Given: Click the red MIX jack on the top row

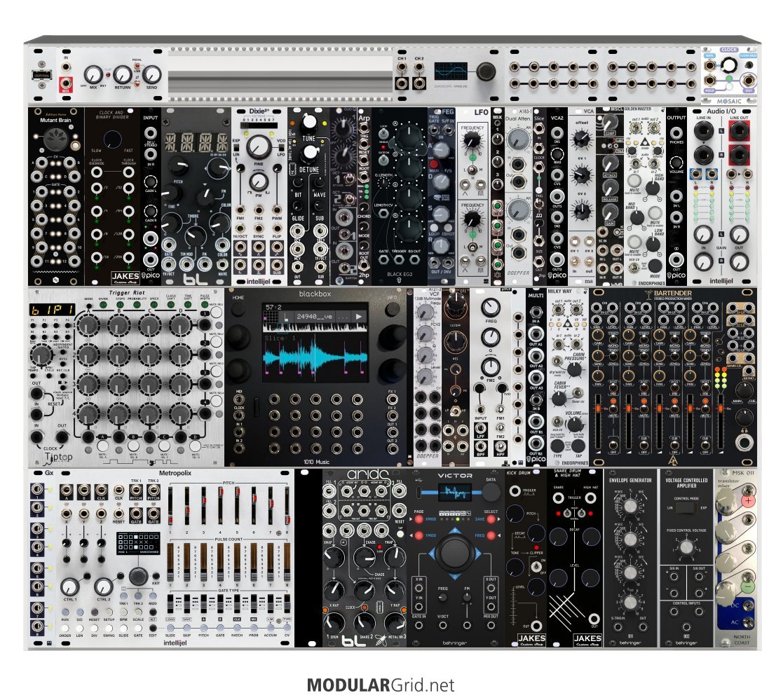Looking at the screenshot, I should click(x=65, y=84).
